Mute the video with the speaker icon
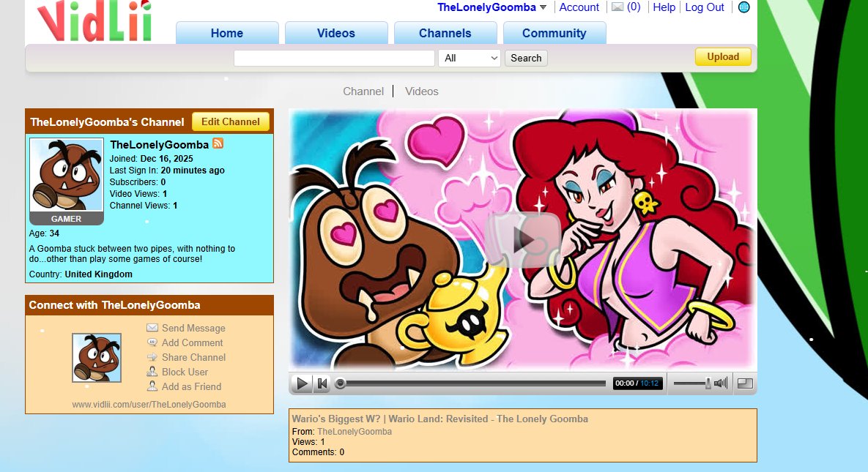 (x=721, y=383)
